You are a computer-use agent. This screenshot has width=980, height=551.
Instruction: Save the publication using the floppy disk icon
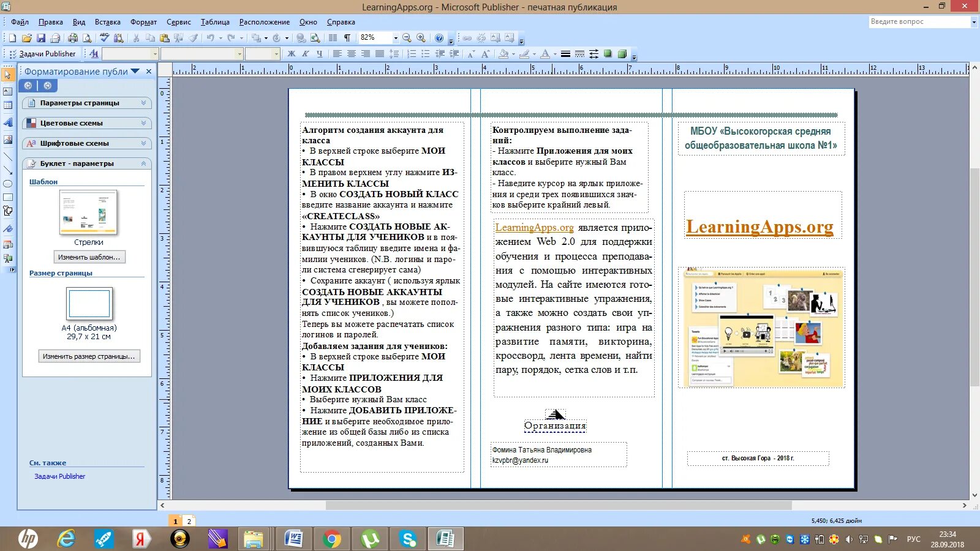41,38
